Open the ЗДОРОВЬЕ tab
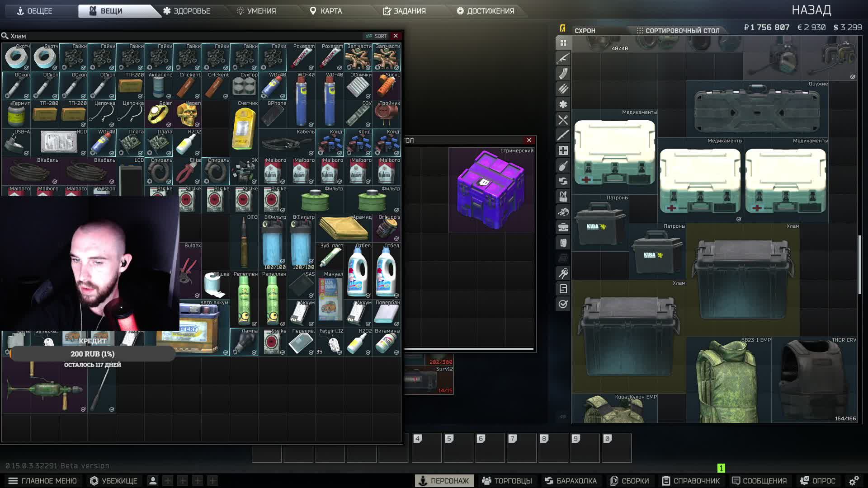The height and width of the screenshot is (488, 868). [187, 11]
